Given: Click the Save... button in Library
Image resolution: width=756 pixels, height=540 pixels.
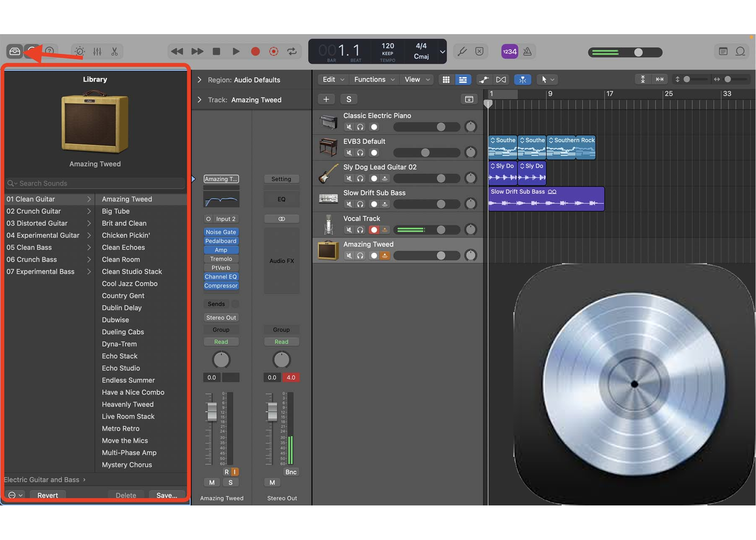Looking at the screenshot, I should (167, 495).
